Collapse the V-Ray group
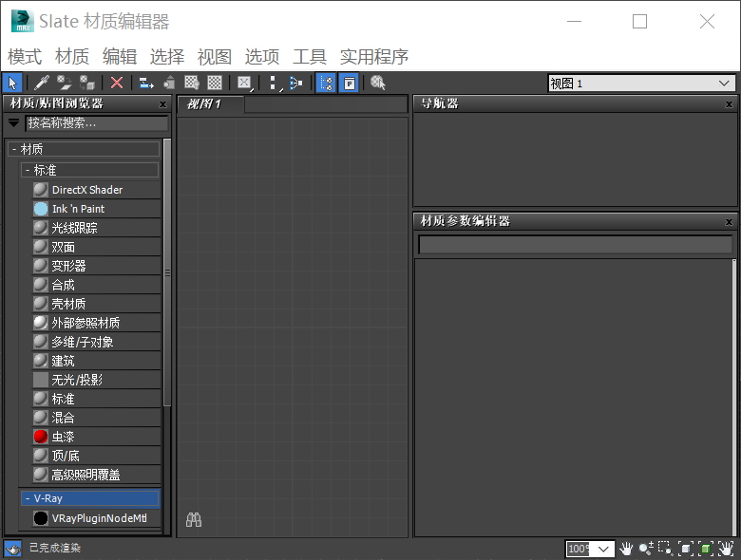The image size is (741, 560). 90,498
